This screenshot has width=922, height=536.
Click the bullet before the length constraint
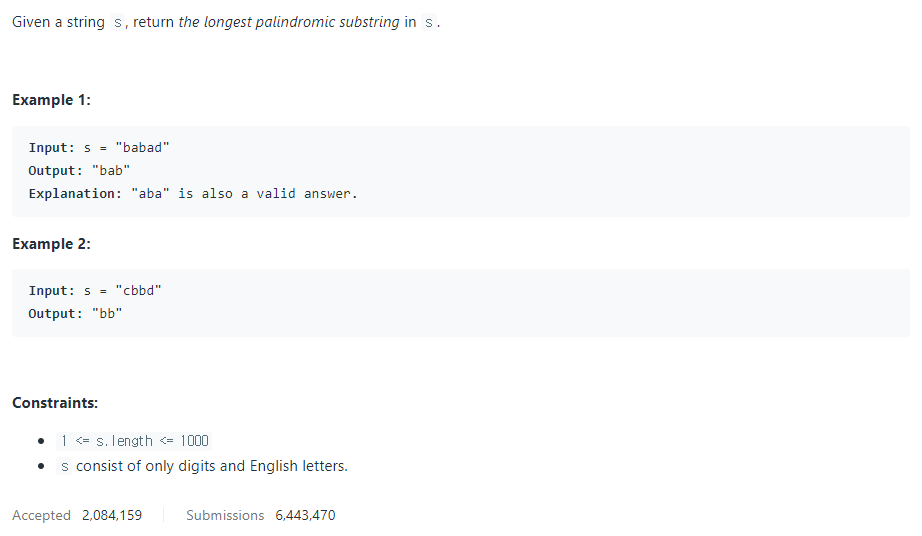click(x=41, y=441)
